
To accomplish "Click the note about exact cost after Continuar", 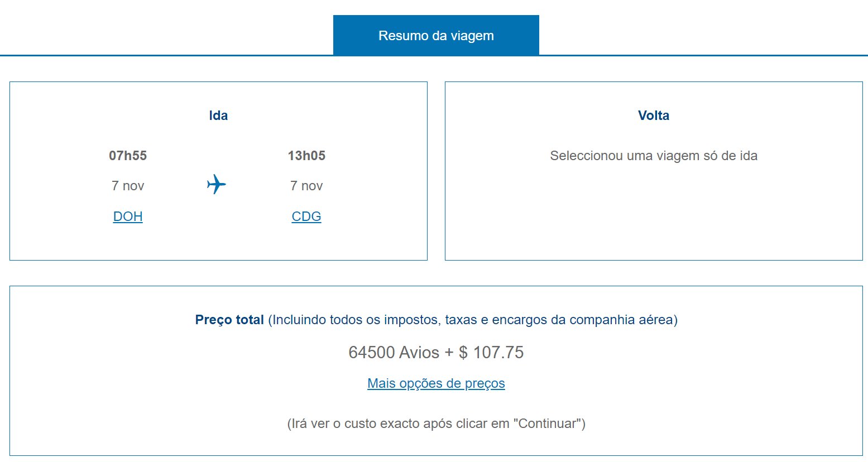I will coord(436,423).
